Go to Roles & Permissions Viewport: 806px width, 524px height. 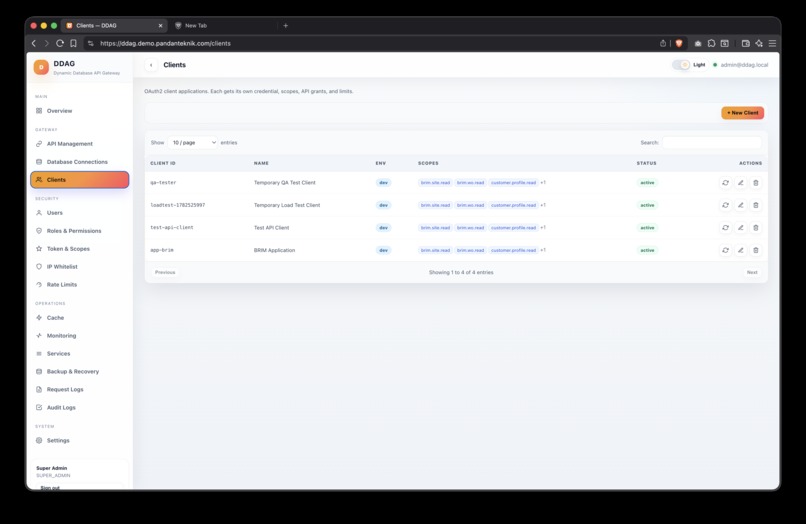[x=79, y=231]
